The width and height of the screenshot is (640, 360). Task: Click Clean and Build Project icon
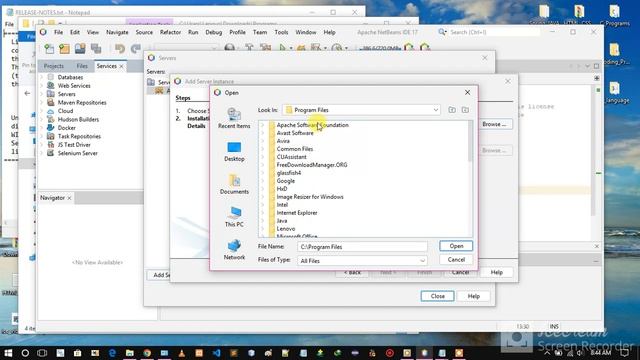click(x=265, y=48)
